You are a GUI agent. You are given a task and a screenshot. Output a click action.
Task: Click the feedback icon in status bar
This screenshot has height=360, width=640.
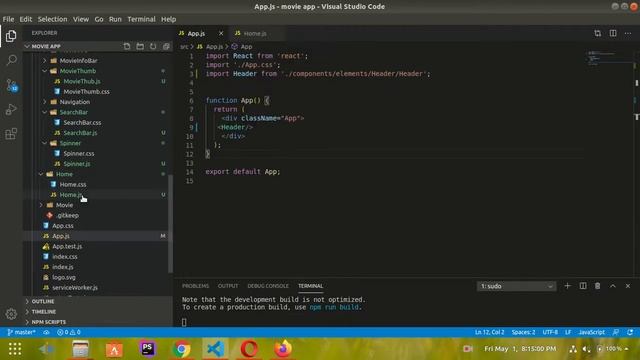click(616, 332)
